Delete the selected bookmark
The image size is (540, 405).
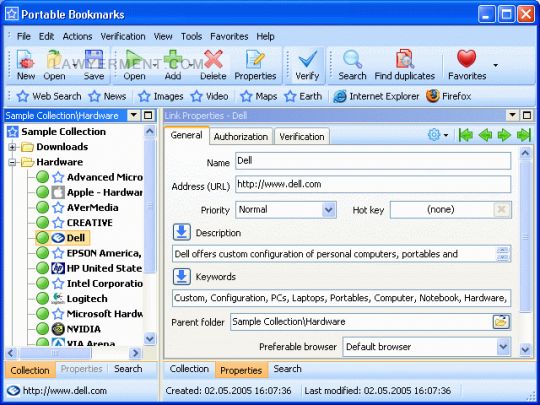click(213, 65)
